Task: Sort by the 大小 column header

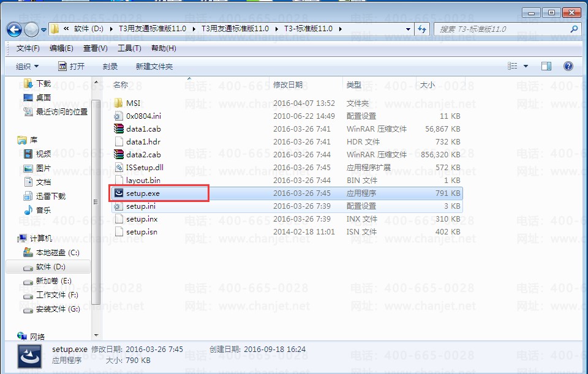Action: pyautogui.click(x=427, y=85)
